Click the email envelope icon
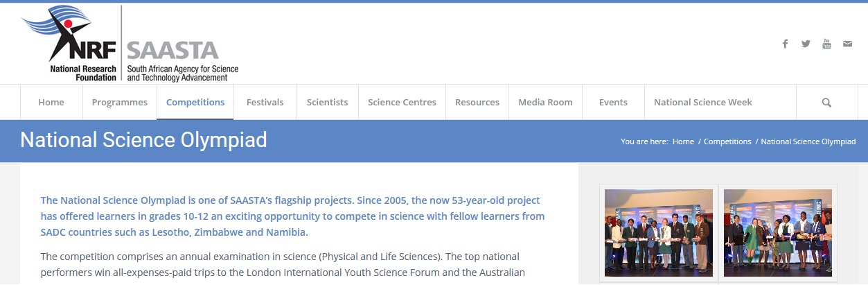 pyautogui.click(x=847, y=44)
